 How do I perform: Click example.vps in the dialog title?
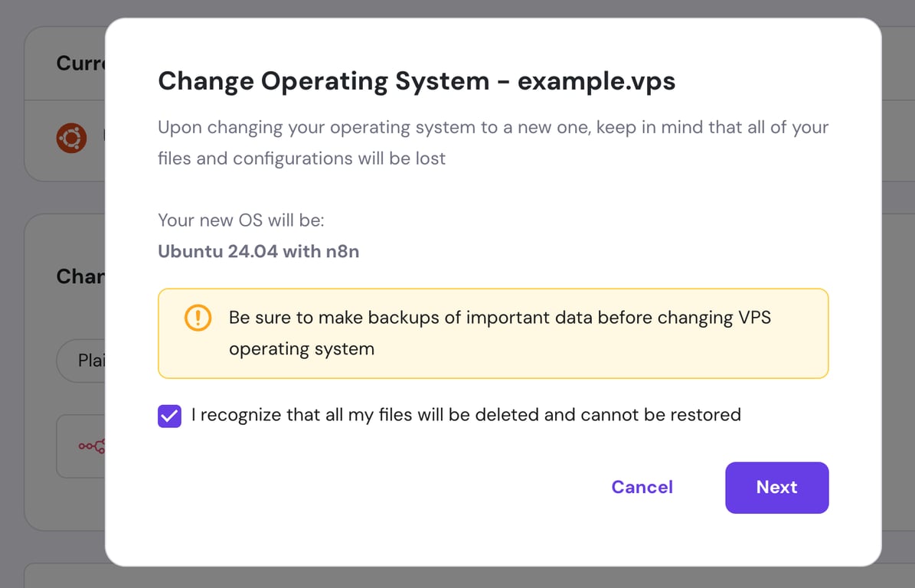click(597, 80)
